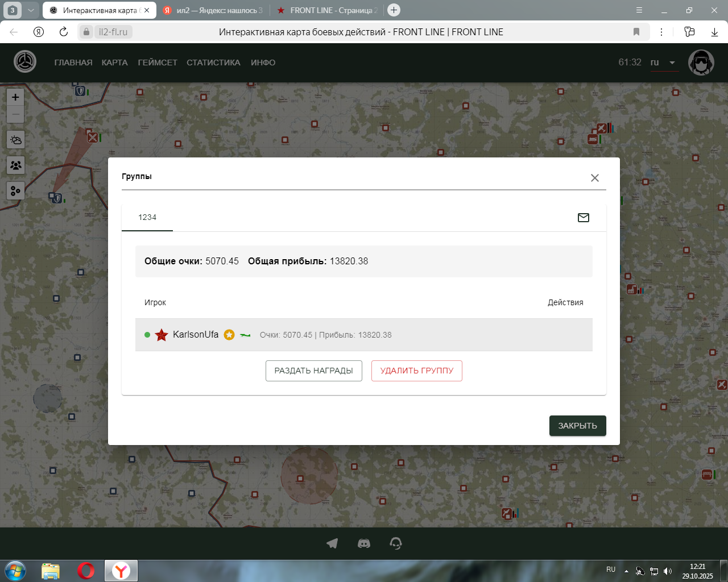
Task: Open the Discord link in the footer
Action: click(x=364, y=543)
